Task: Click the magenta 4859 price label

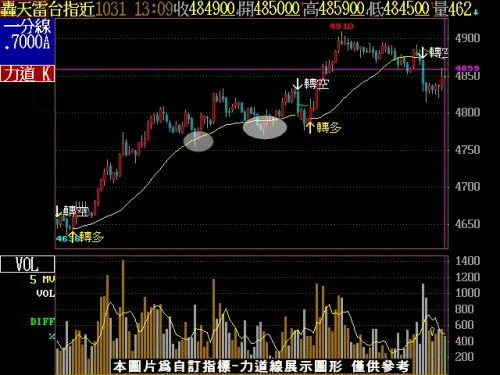Action: 468,69
